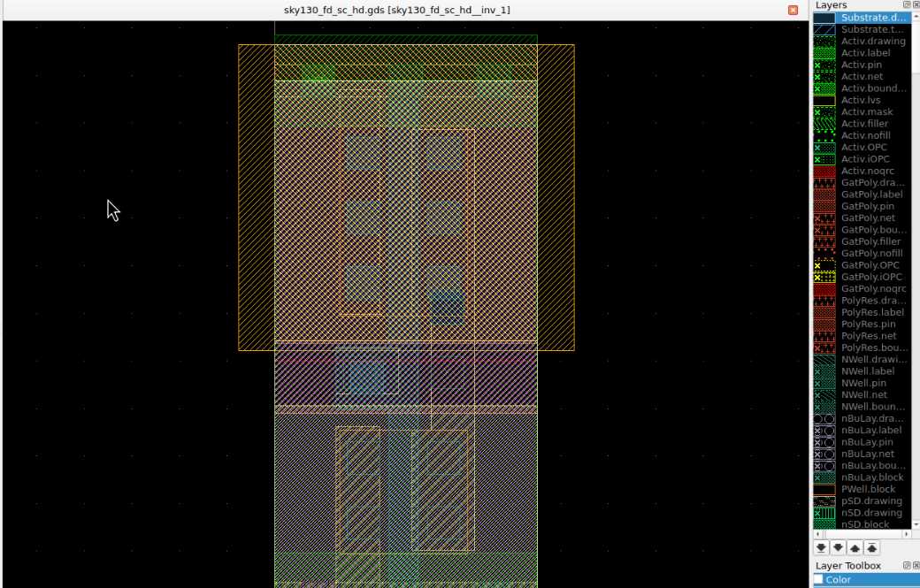Undock the Layer Toolbox panel
920x588 pixels.
(905, 565)
